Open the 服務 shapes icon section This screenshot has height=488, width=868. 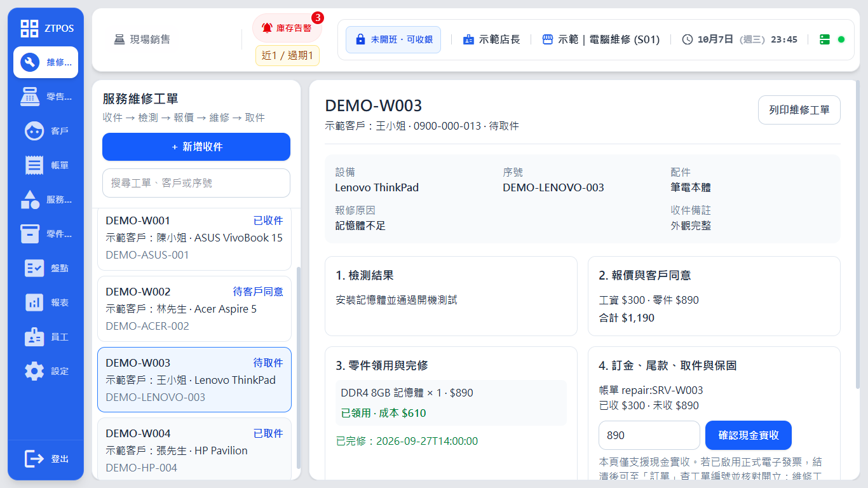click(x=46, y=200)
